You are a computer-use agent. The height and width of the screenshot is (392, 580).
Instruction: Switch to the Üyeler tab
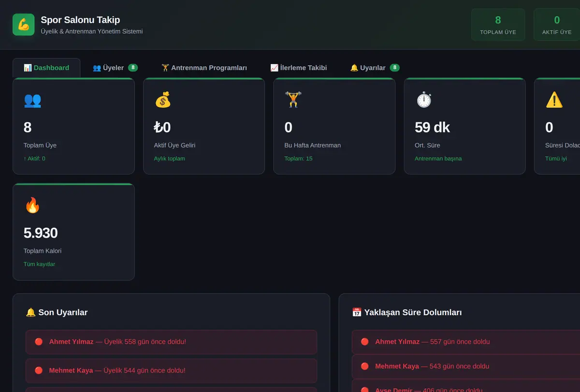pyautogui.click(x=115, y=68)
